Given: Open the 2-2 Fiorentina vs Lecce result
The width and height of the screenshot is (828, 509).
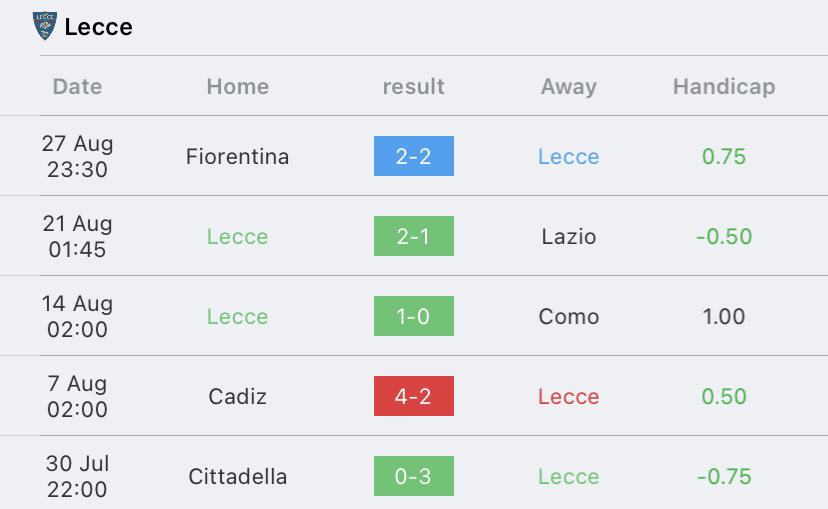Looking at the screenshot, I should (x=414, y=156).
